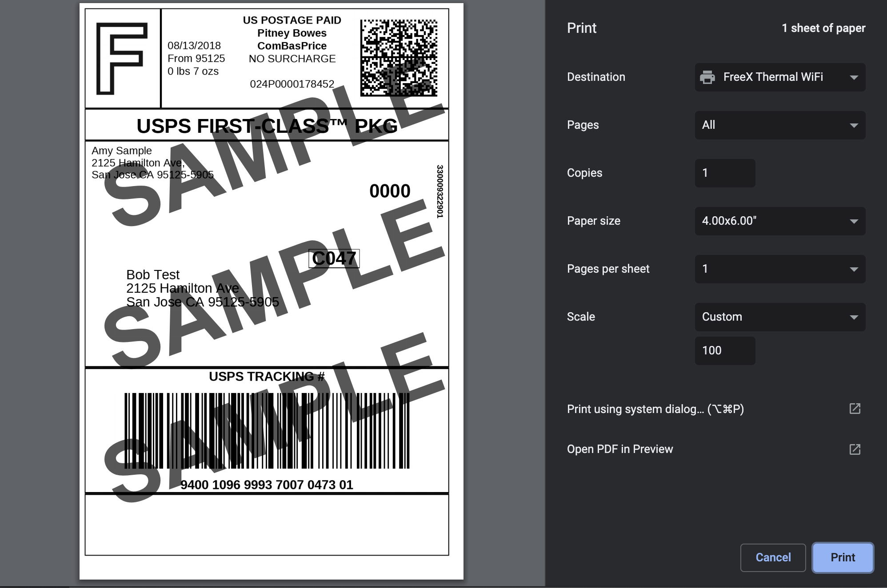Click the 'Amy Sample' sender name
This screenshot has width=887, height=588.
[x=122, y=151]
